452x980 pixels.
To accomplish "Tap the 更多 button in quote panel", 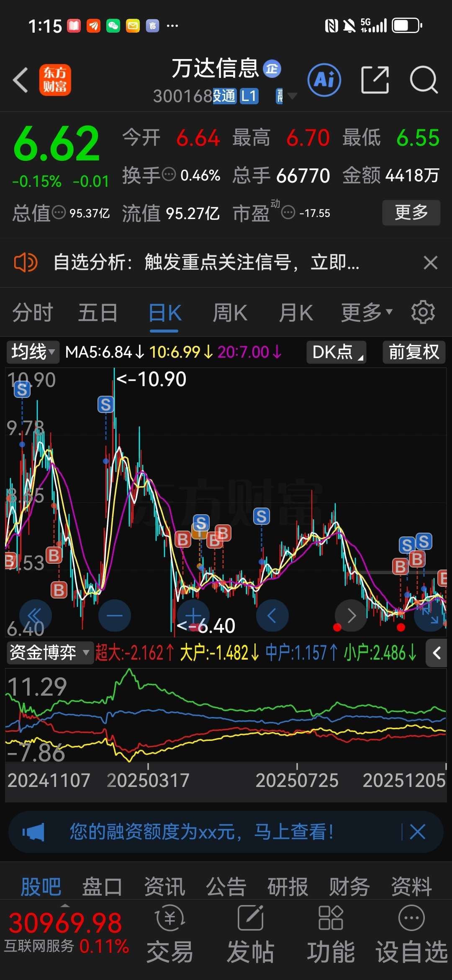I will (411, 213).
